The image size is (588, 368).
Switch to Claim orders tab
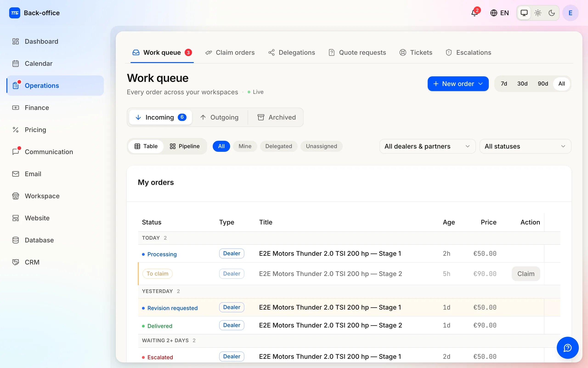(x=230, y=53)
